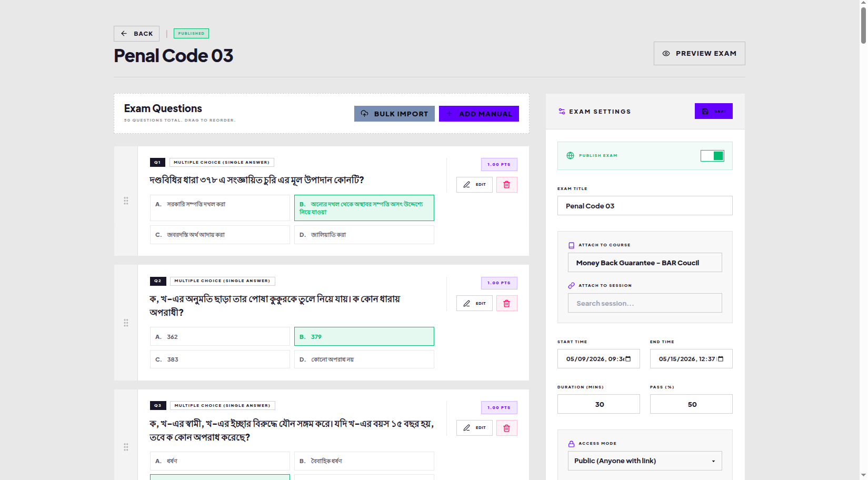Grab the drag handle of question Q1
The width and height of the screenshot is (868, 480).
click(126, 201)
